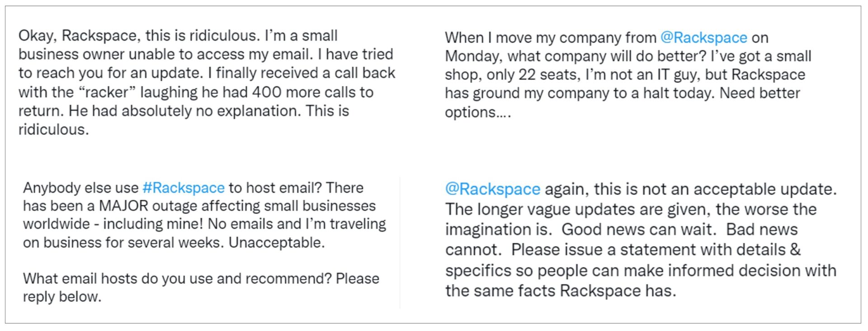Screen dimensions: 868x331
Task: Click the line "the same facts Rackspace has."
Action: click(x=561, y=291)
